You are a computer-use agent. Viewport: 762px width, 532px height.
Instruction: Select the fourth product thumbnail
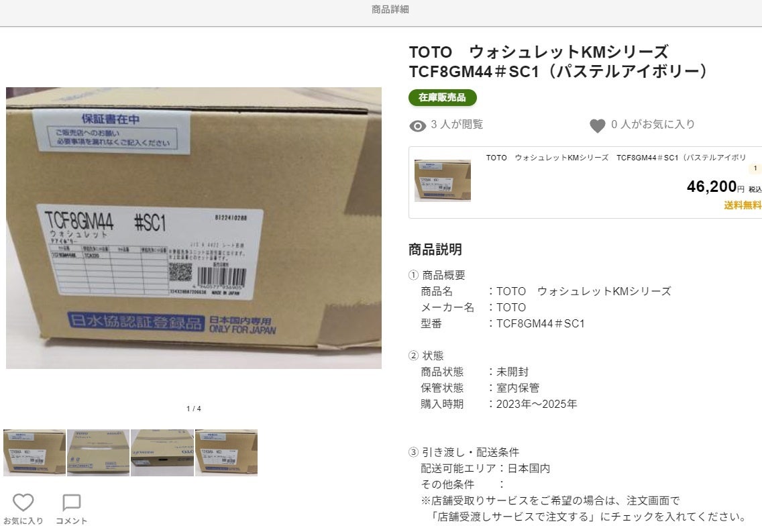coord(227,452)
